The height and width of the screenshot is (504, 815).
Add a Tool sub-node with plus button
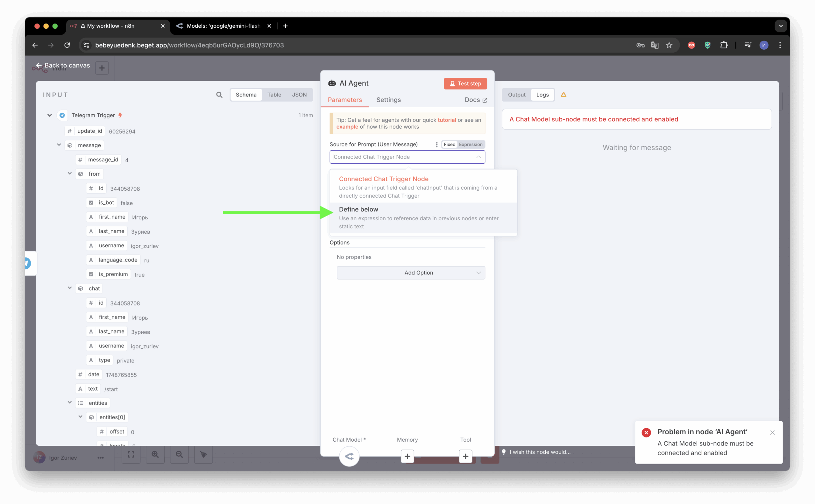click(465, 456)
